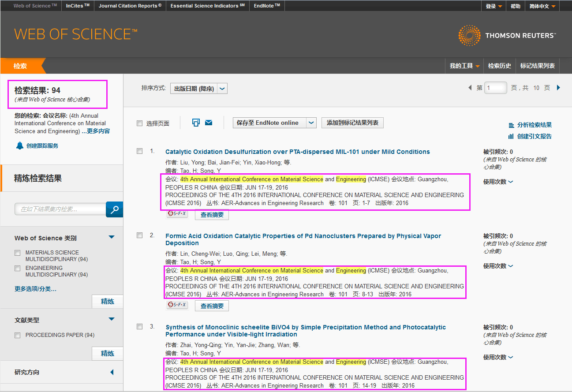View abstract for result 1

(x=212, y=215)
